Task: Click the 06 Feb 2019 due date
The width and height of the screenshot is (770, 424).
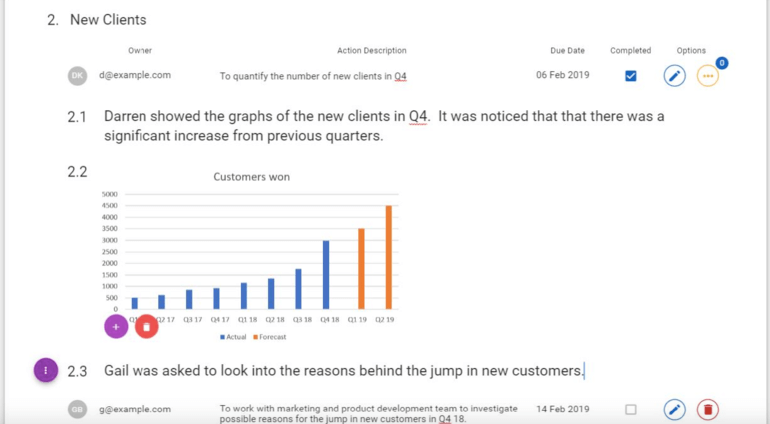Action: click(x=563, y=75)
